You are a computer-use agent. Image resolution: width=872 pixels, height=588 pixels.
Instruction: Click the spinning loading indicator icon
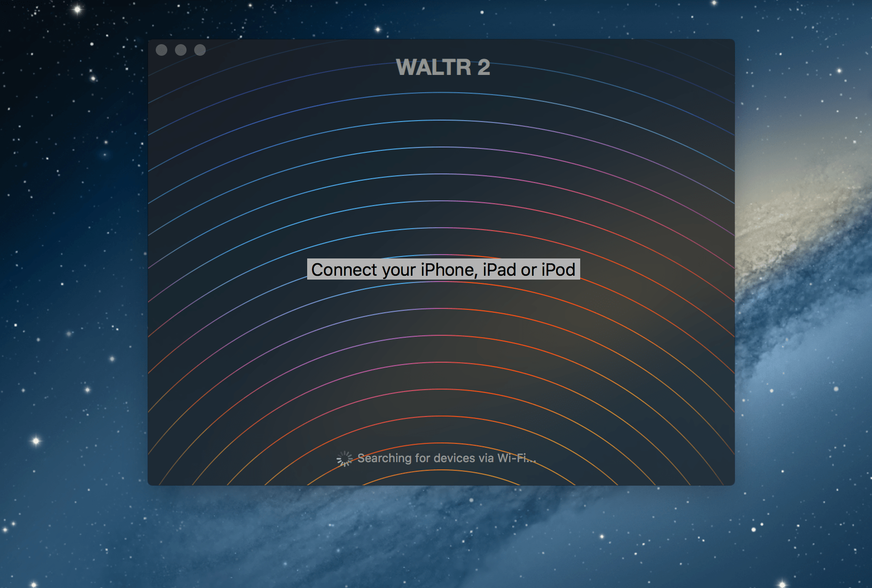345,459
